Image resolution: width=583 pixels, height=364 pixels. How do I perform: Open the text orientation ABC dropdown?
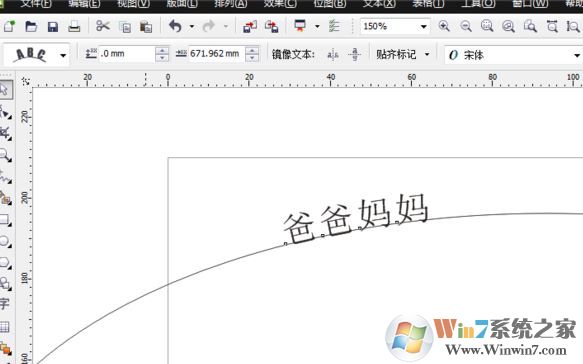(63, 55)
